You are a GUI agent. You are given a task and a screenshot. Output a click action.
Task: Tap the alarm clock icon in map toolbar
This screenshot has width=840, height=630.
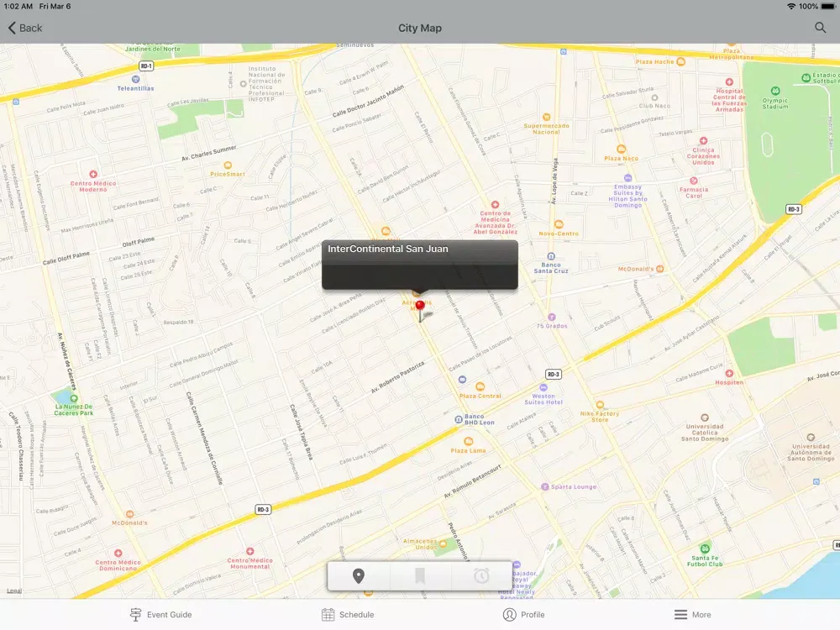point(481,576)
